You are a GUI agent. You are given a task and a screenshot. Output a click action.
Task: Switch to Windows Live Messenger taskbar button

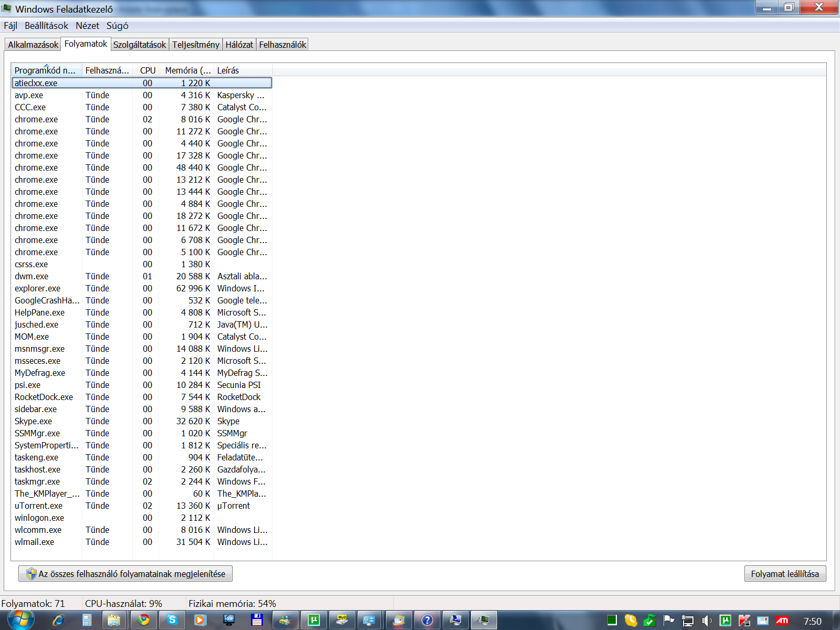(285, 620)
